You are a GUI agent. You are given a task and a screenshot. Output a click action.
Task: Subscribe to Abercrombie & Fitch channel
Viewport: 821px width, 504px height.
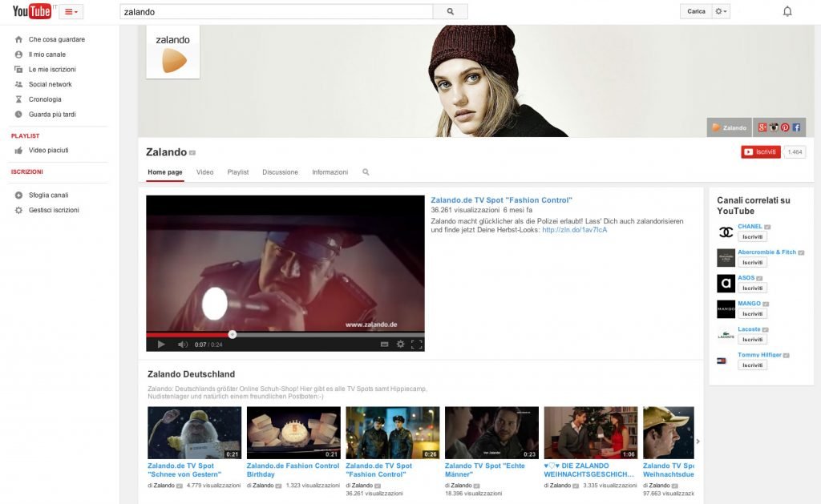pos(752,263)
